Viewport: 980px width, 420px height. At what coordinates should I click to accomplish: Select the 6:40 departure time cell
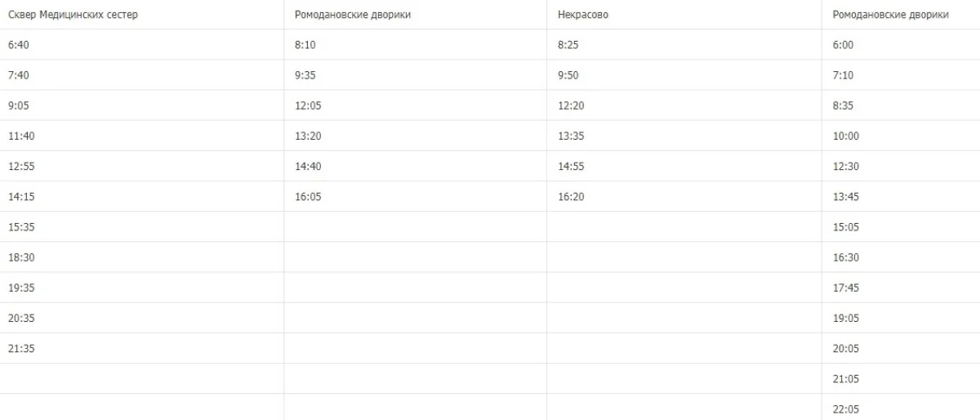click(19, 45)
